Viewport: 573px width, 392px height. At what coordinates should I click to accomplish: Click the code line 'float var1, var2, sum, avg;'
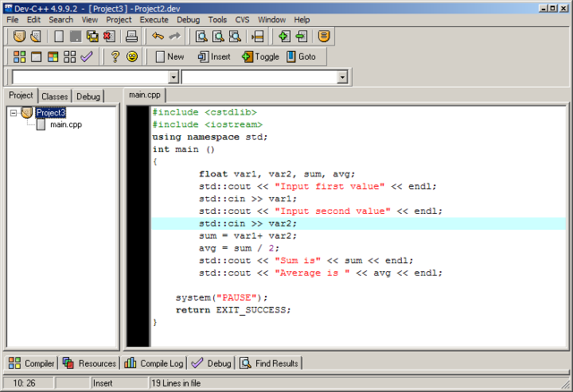[x=277, y=174]
